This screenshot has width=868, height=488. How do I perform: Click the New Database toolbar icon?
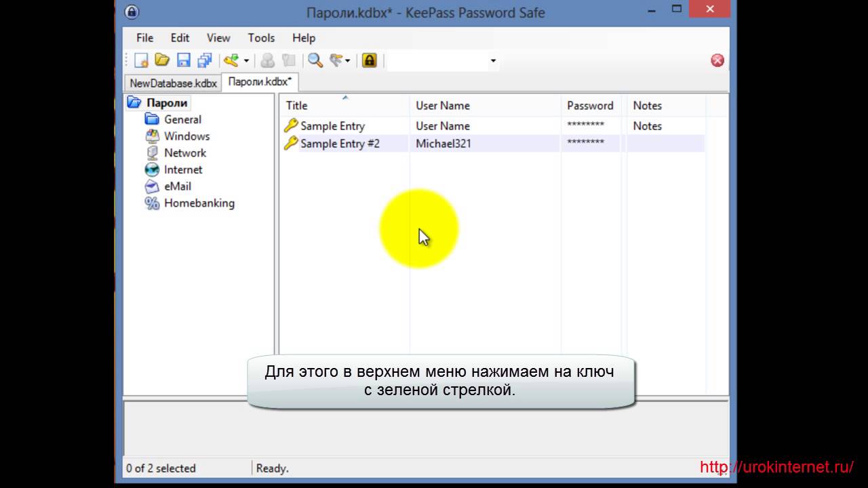click(x=141, y=61)
